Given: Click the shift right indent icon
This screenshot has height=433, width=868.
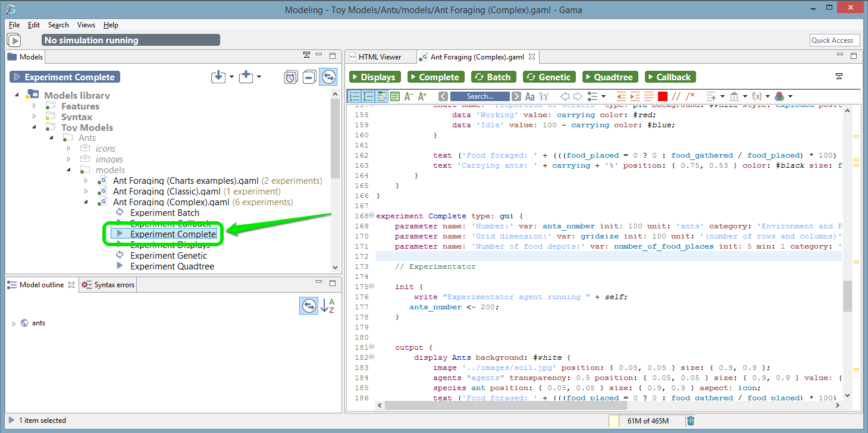Looking at the screenshot, I should tap(635, 96).
